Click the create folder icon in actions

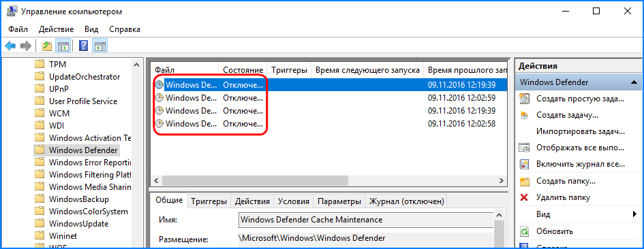[x=524, y=181]
